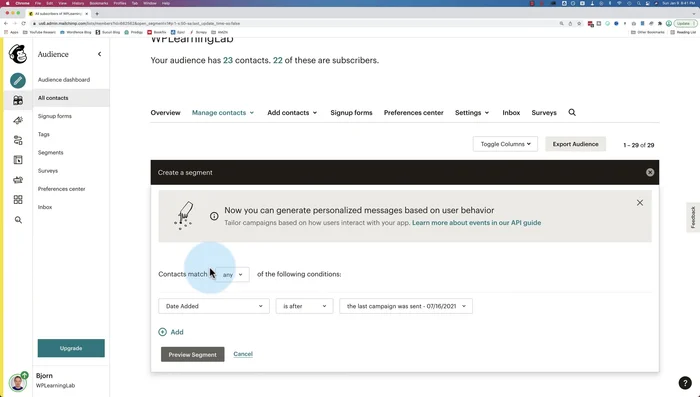Expand the Add contacts menu
The width and height of the screenshot is (700, 397).
point(292,113)
